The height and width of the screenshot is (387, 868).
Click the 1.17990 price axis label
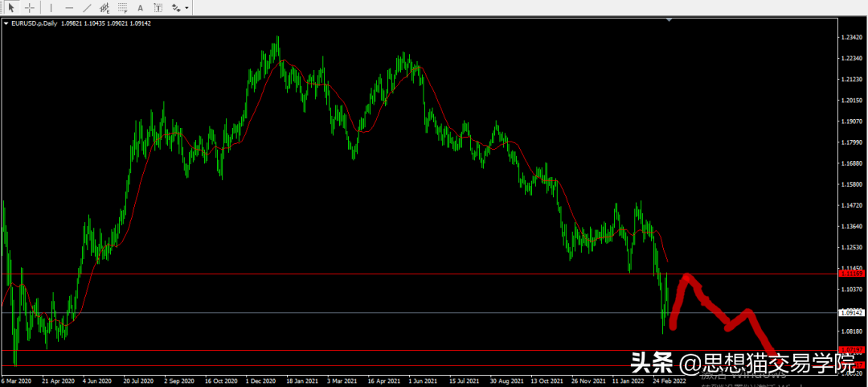(x=851, y=142)
